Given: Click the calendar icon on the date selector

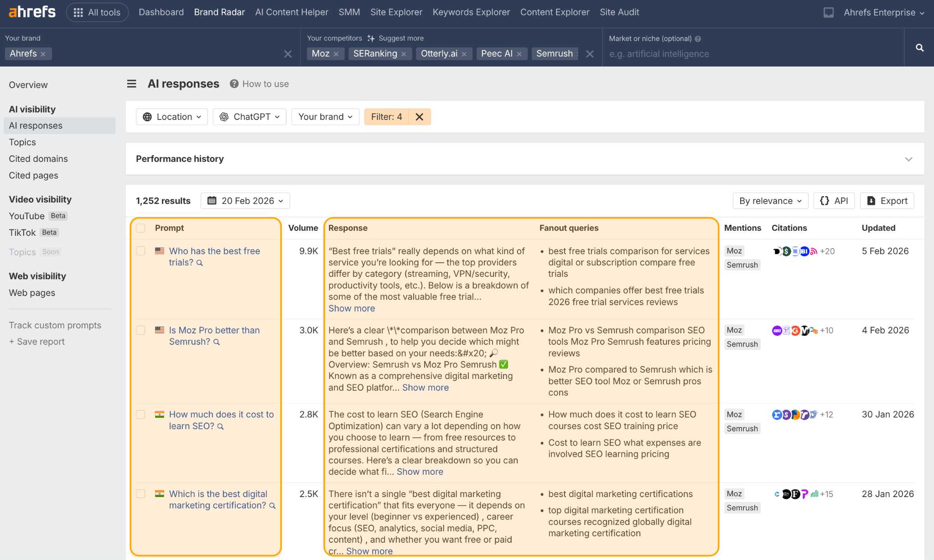Looking at the screenshot, I should point(212,201).
